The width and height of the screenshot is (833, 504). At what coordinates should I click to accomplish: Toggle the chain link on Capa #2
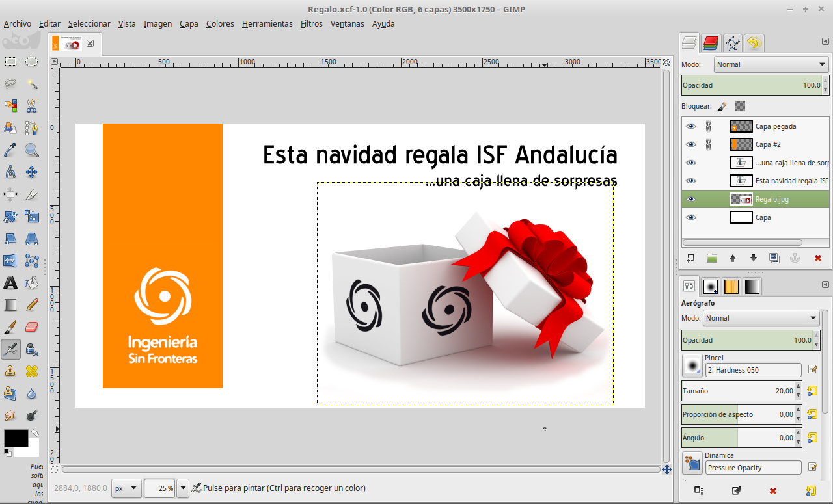click(x=709, y=144)
